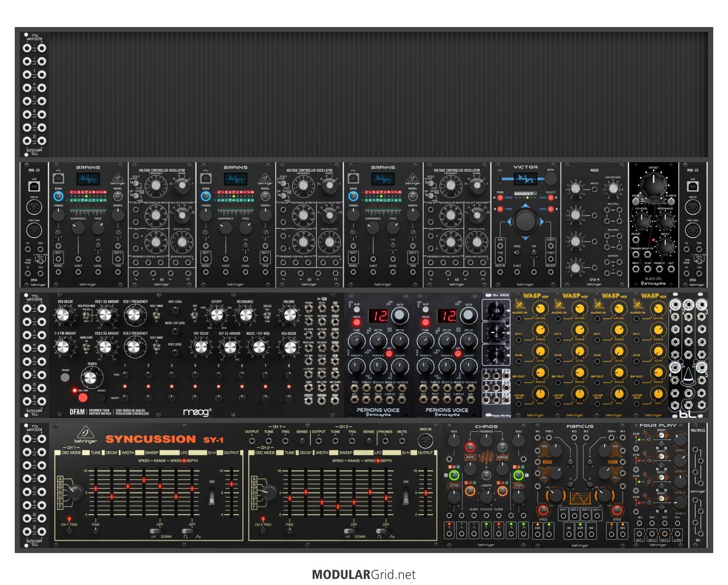Click the DFAM Resonance knob
728x585 pixels.
coord(245,315)
